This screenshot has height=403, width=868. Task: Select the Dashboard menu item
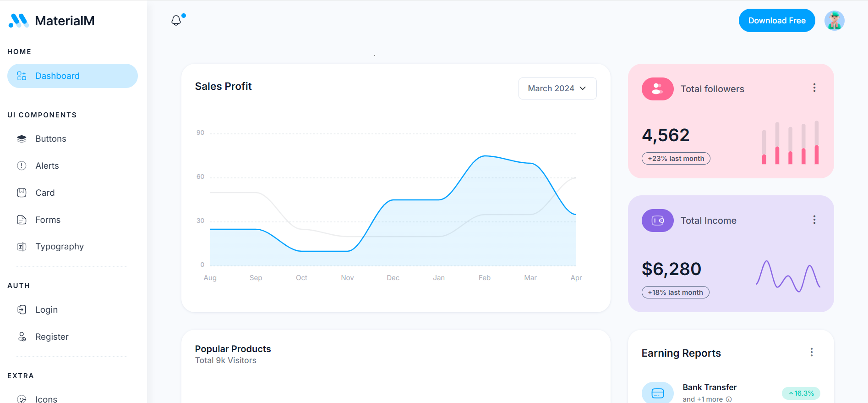click(x=72, y=76)
